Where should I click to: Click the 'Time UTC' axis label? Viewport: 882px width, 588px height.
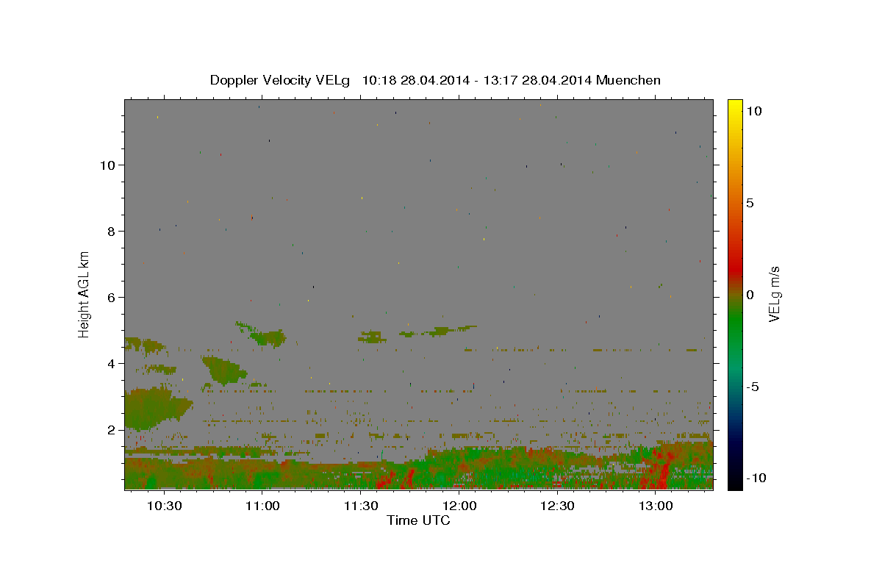coord(418,520)
